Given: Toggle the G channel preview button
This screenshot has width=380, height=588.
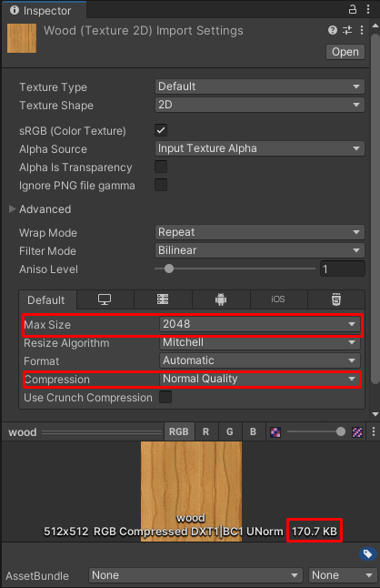Looking at the screenshot, I should [229, 432].
